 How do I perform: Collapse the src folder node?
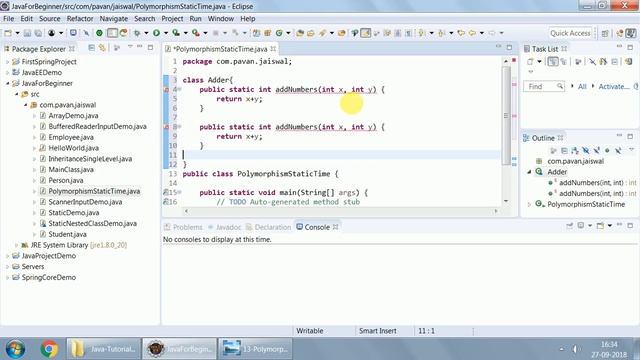tap(17, 94)
